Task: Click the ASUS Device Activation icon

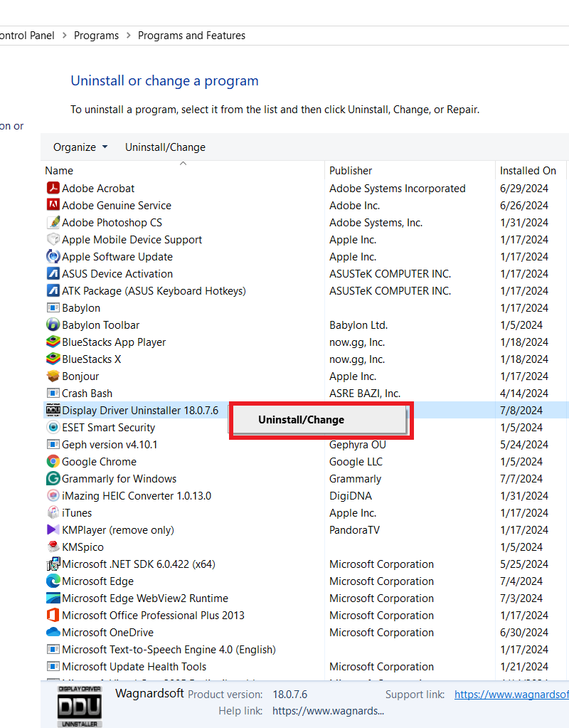Action: tap(53, 273)
